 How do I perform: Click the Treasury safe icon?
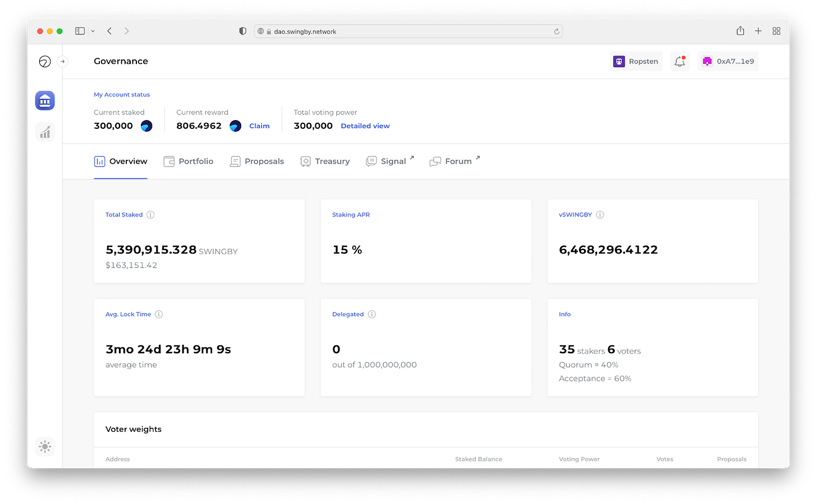tap(306, 161)
